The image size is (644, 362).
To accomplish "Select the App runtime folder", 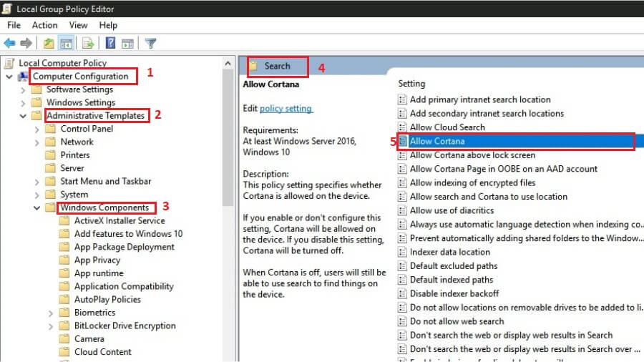I will click(x=99, y=273).
